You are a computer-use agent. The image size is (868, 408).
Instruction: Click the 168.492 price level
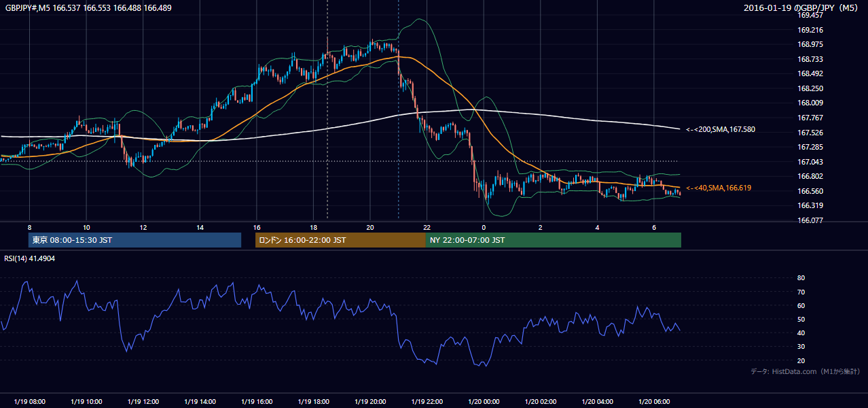(810, 73)
